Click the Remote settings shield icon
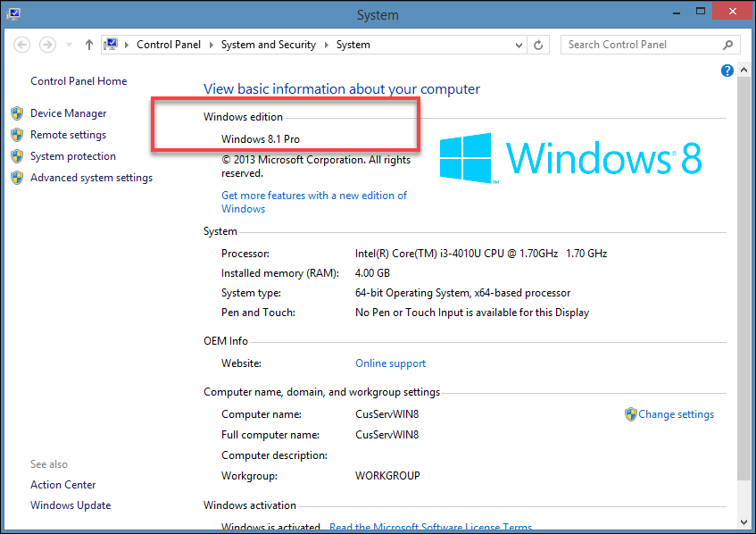 coord(17,135)
